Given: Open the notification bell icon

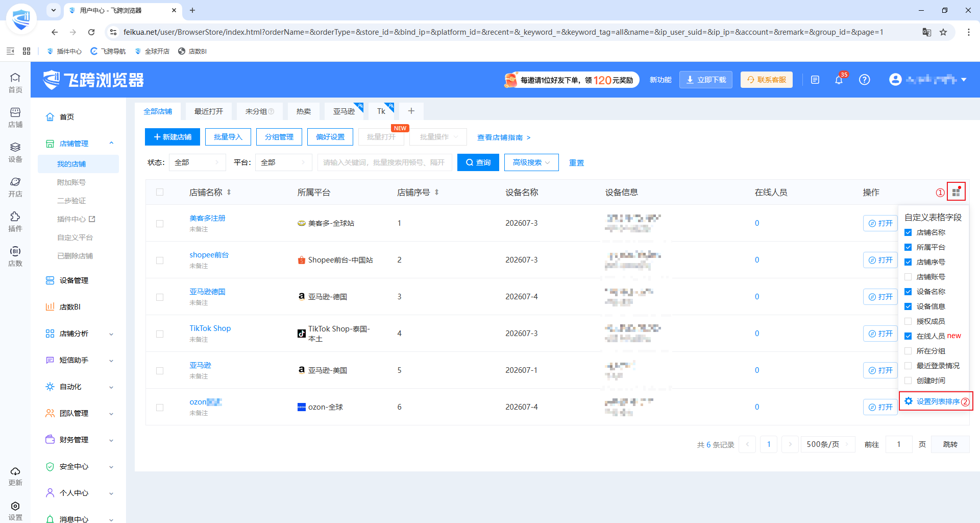Looking at the screenshot, I should click(839, 80).
